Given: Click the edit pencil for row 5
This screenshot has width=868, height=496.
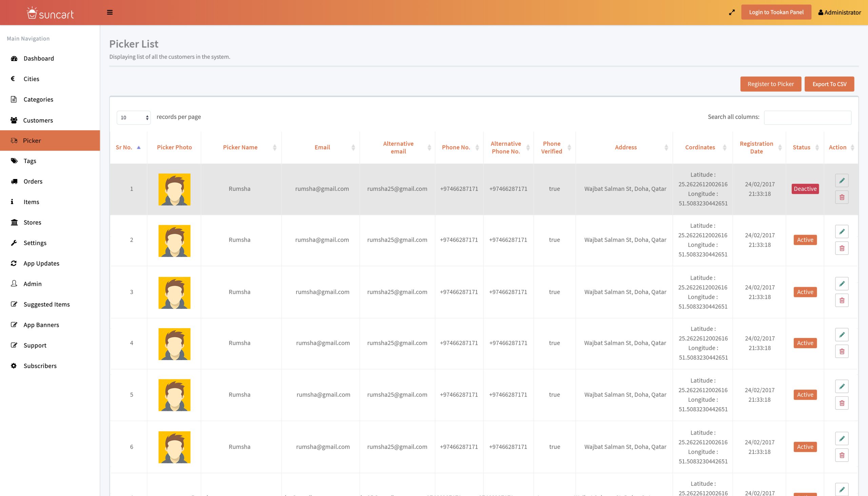Looking at the screenshot, I should pyautogui.click(x=842, y=386).
